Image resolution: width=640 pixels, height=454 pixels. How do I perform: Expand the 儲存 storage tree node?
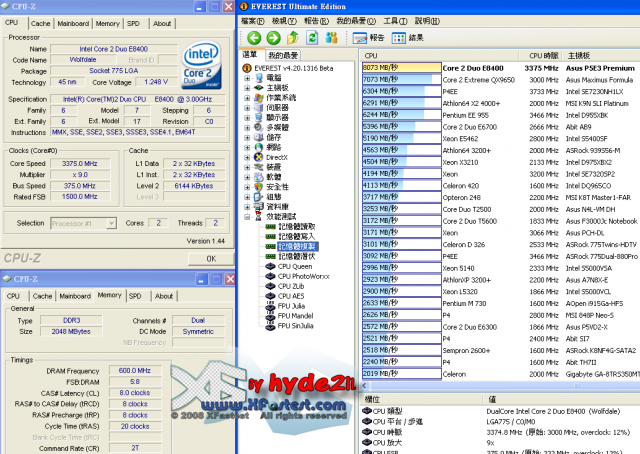247,138
